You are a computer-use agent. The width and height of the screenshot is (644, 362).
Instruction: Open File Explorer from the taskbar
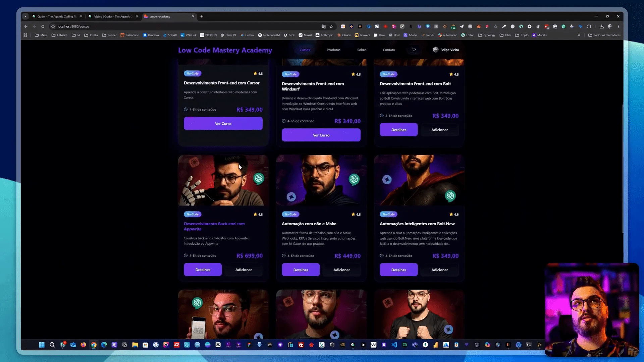click(x=135, y=345)
